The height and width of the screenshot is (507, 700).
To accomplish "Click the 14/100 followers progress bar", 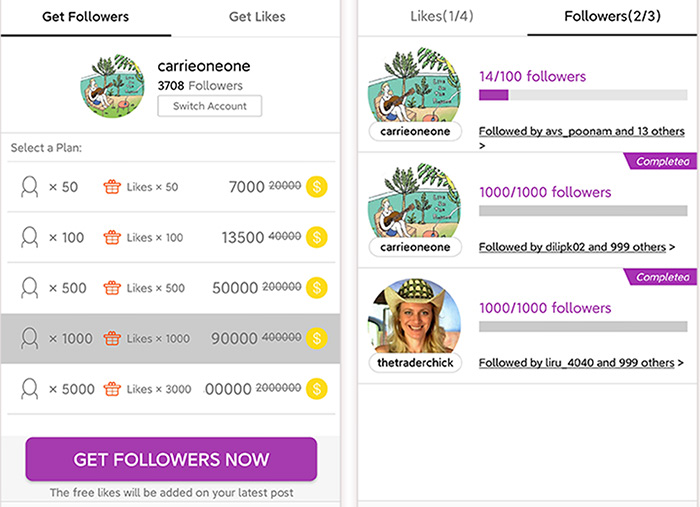I will click(x=583, y=95).
